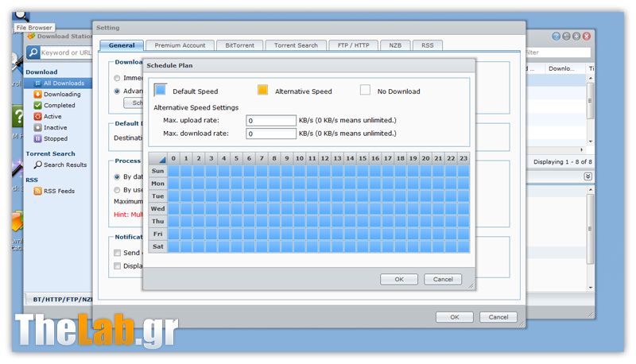The image size is (636, 364).
Task: Open the Premium Account tab
Action: (x=180, y=45)
